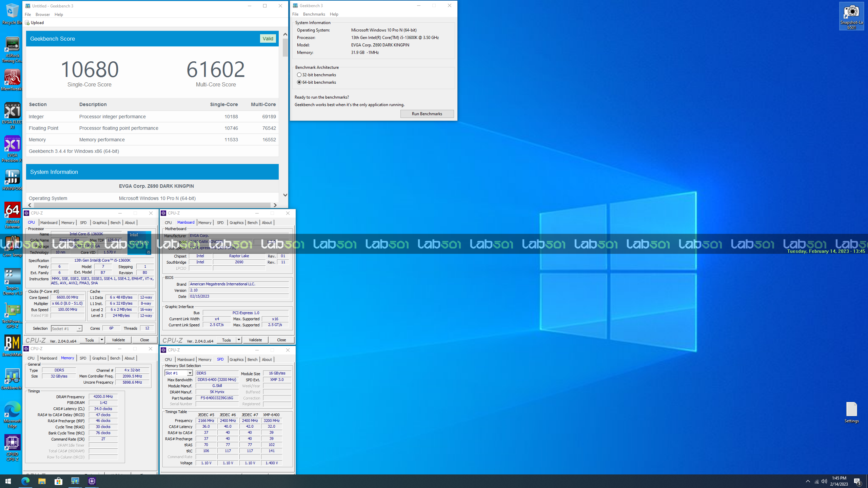Launch EVGA ELEET X1 shortcut
This screenshot has height=488, width=868.
pyautogui.click(x=12, y=116)
